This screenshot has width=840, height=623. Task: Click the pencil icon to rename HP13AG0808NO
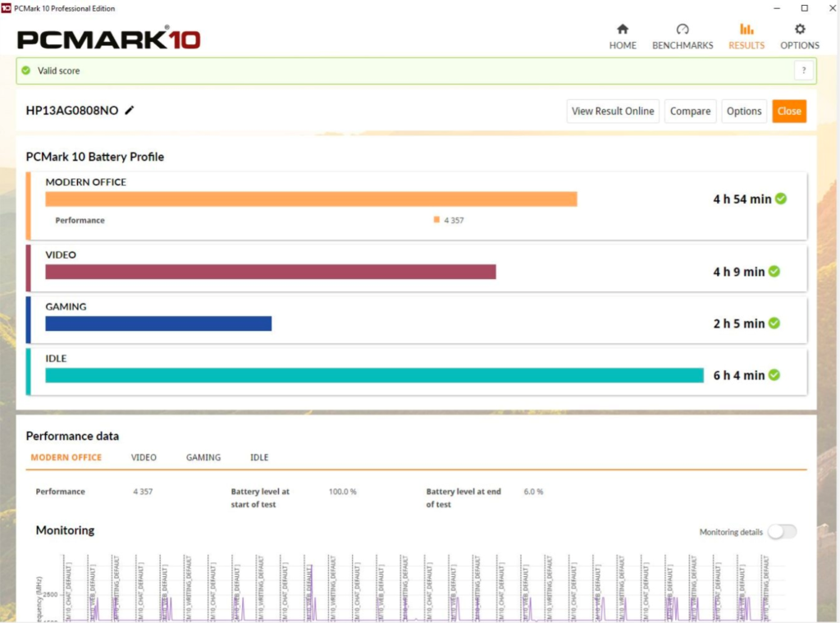[131, 110]
